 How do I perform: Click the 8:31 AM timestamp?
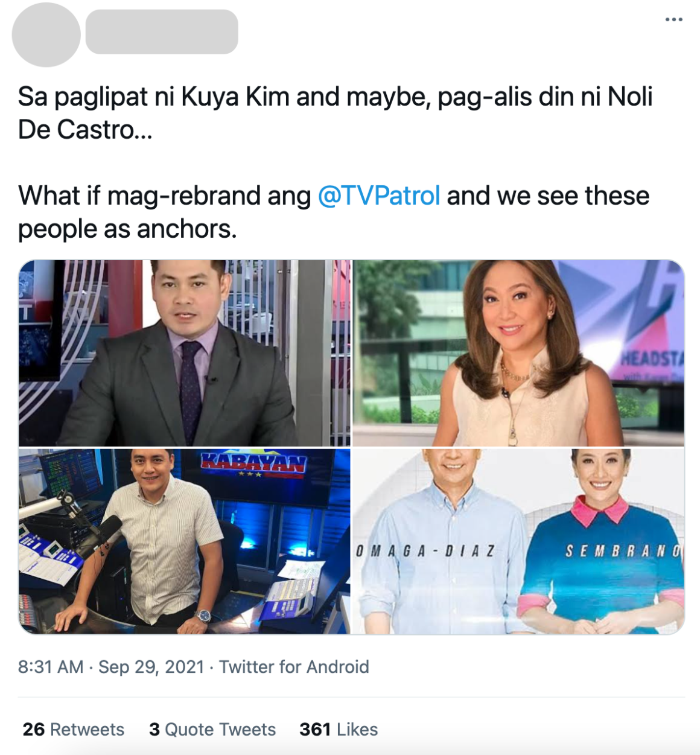pyautogui.click(x=51, y=667)
